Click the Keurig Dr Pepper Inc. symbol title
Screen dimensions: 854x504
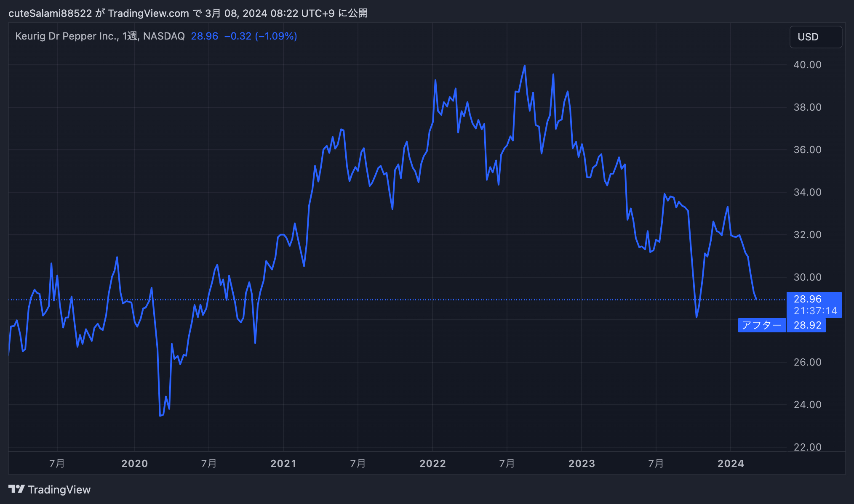click(67, 36)
